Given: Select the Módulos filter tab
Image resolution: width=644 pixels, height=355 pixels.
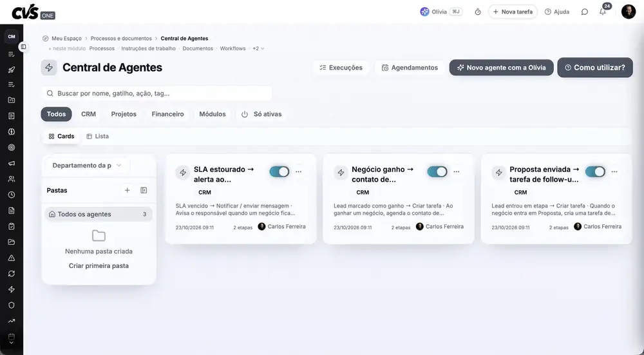Looking at the screenshot, I should [213, 114].
